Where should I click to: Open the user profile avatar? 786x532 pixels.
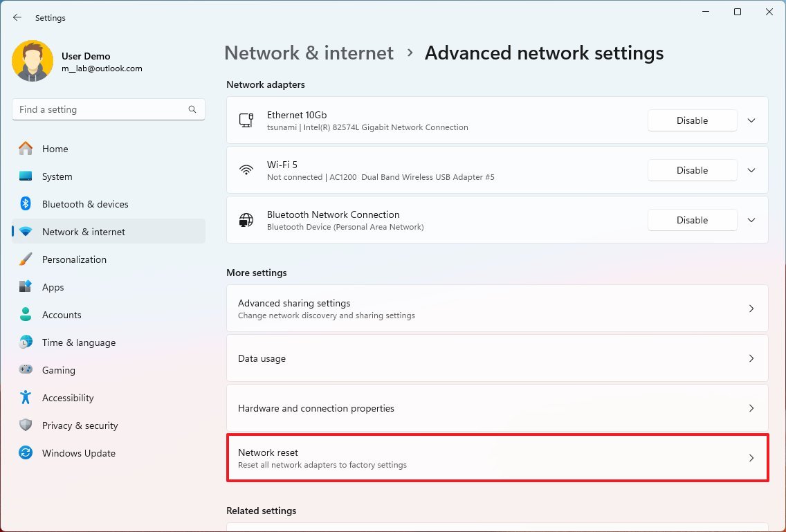coord(33,62)
